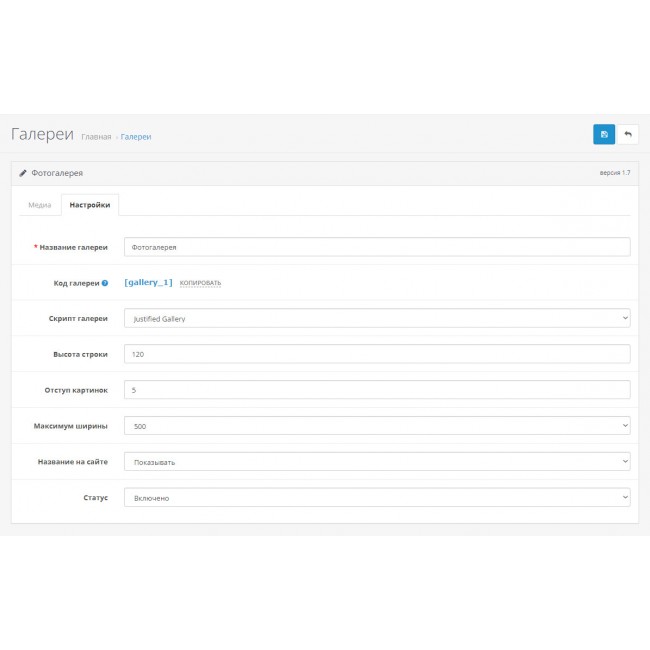Screen dimensions: 650x650
Task: Click the back arrow button
Action: pos(628,134)
